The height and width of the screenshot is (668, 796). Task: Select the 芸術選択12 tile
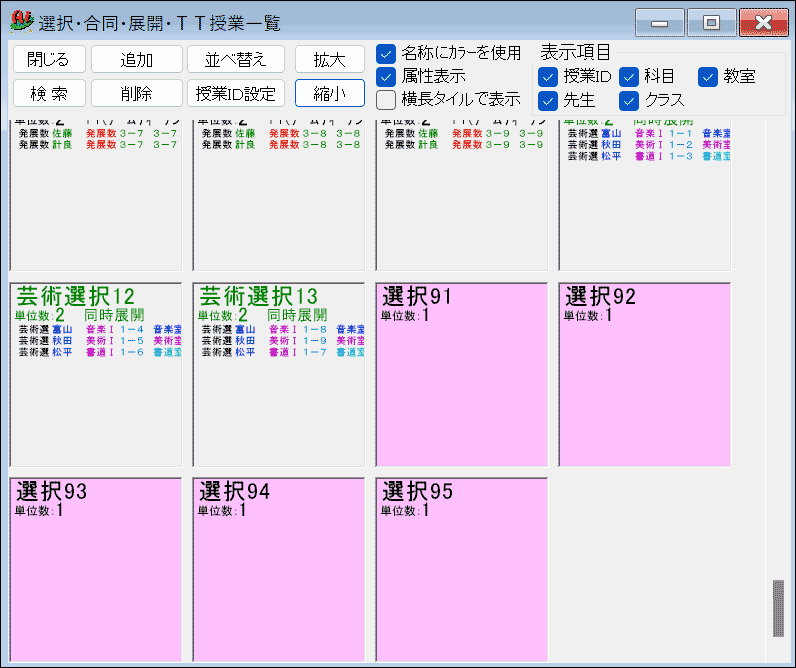[x=96, y=375]
